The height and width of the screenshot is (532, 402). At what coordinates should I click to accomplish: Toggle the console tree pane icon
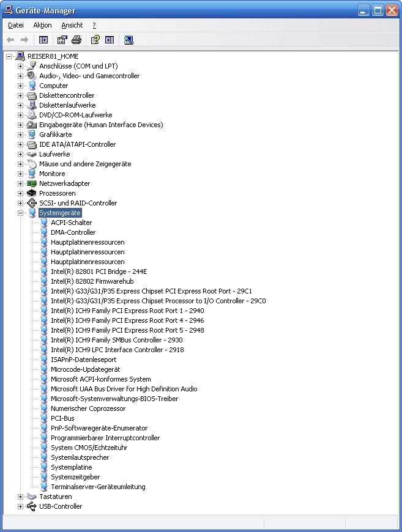(43, 40)
